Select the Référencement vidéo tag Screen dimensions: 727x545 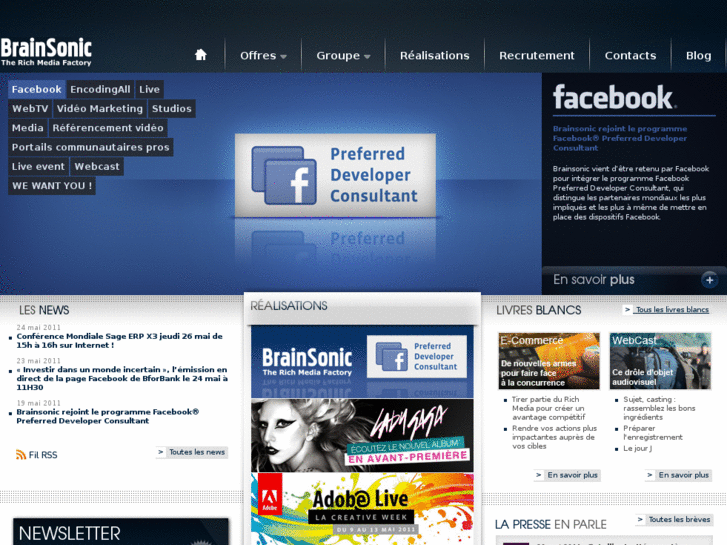click(108, 128)
